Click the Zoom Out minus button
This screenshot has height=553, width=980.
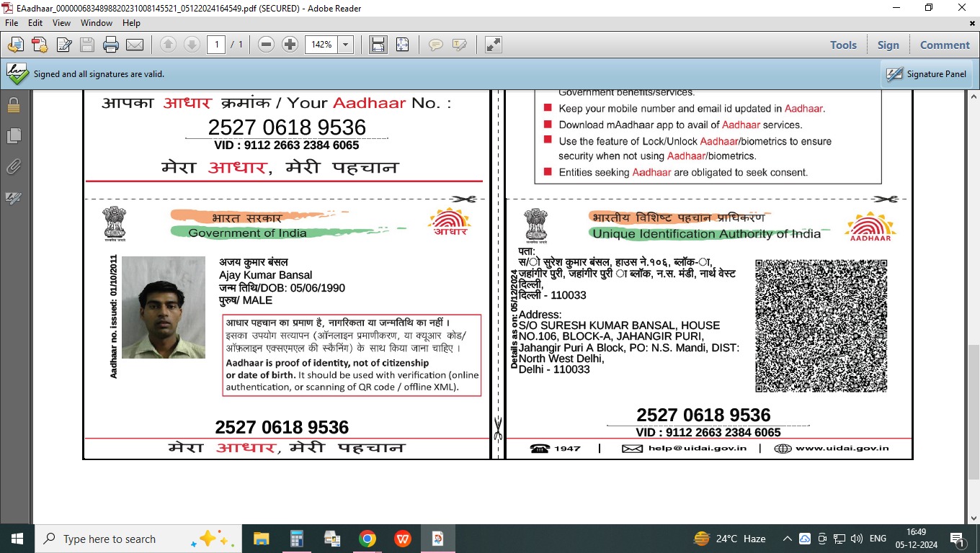(266, 45)
